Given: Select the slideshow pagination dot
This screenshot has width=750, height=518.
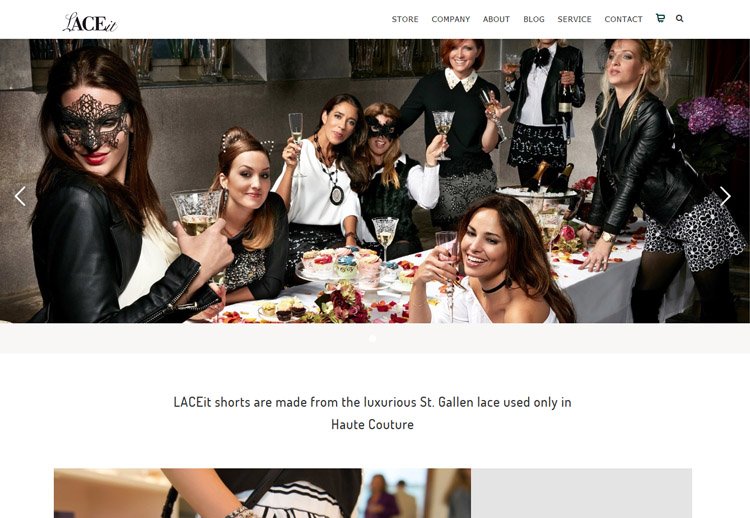Looking at the screenshot, I should [x=372, y=339].
